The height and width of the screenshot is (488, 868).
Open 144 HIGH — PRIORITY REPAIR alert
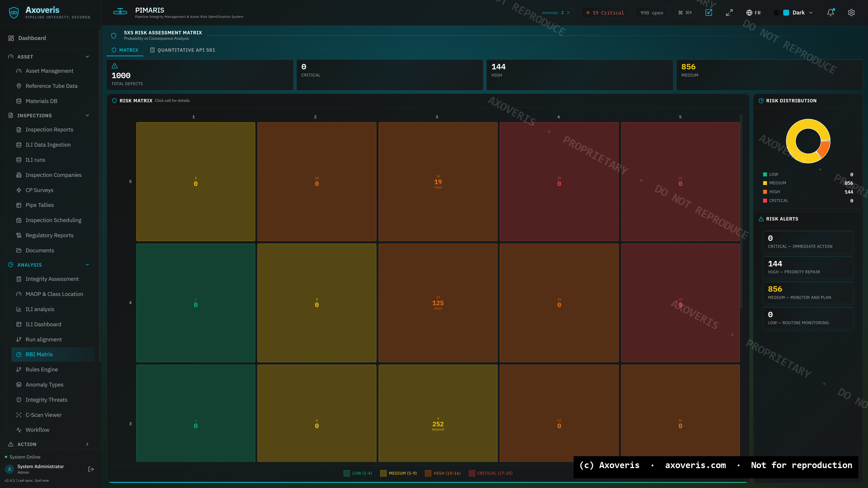tap(808, 267)
